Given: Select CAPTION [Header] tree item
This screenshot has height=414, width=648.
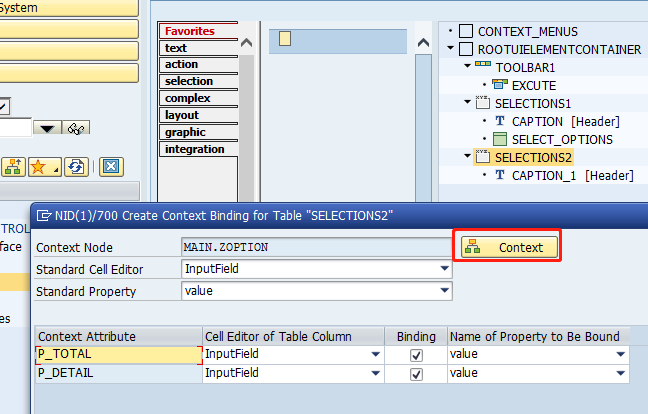Looking at the screenshot, I should tap(565, 121).
